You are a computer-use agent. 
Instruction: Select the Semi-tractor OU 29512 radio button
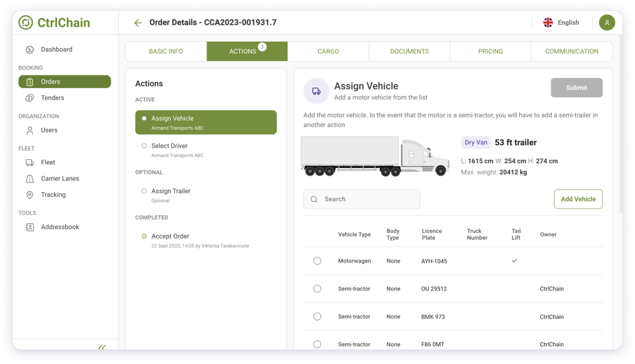(x=317, y=289)
